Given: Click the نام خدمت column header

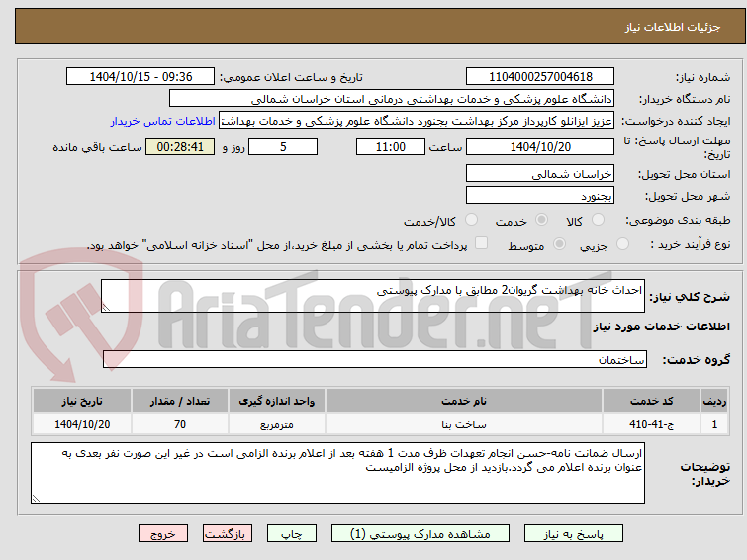Looking at the screenshot, I should coord(464,401).
